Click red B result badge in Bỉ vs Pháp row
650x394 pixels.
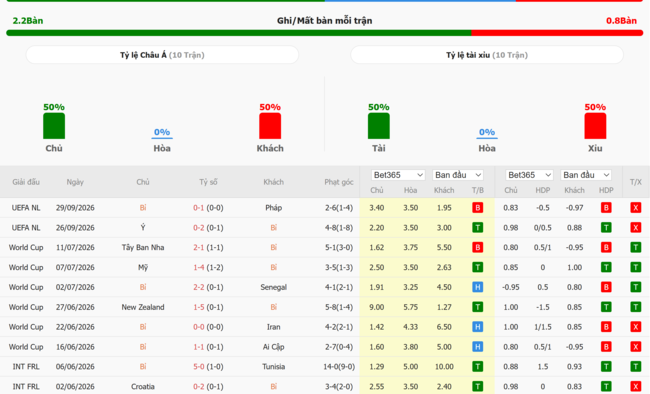[478, 208]
